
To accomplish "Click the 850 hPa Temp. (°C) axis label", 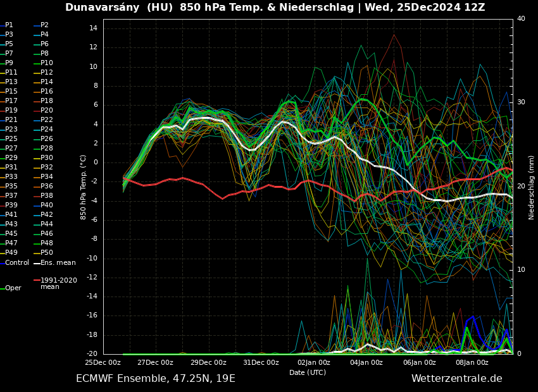I will 84,187.
